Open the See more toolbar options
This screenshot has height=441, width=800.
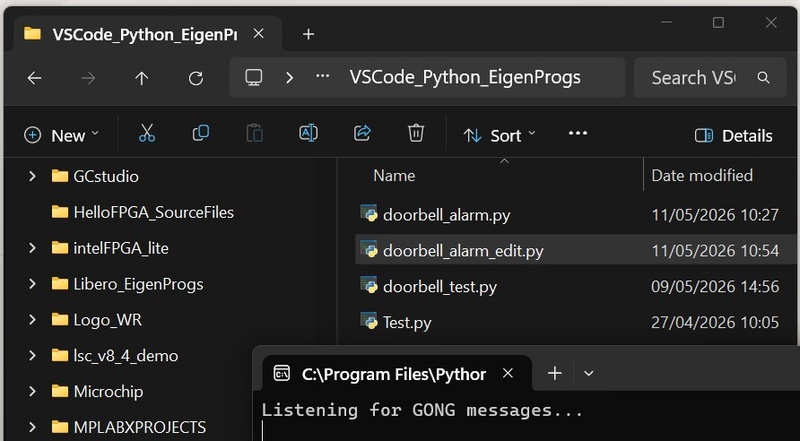[x=578, y=134]
